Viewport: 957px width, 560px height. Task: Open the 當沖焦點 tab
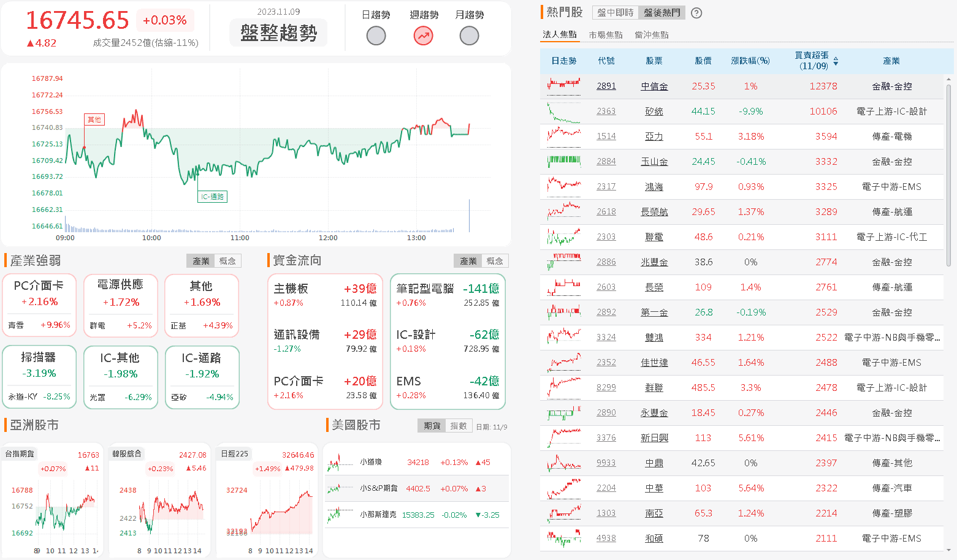click(x=652, y=35)
